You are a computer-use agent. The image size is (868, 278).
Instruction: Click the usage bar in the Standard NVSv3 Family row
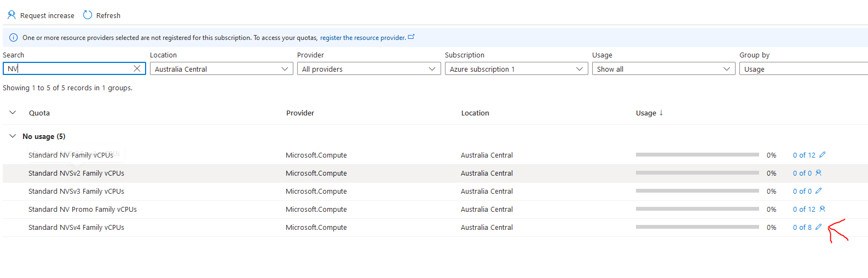pyautogui.click(x=697, y=191)
